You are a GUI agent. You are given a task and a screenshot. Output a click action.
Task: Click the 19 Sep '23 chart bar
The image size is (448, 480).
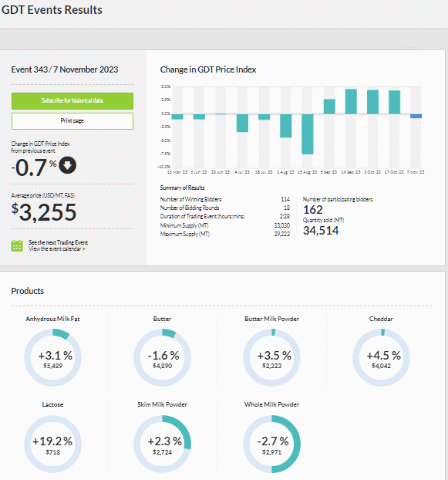[351, 102]
